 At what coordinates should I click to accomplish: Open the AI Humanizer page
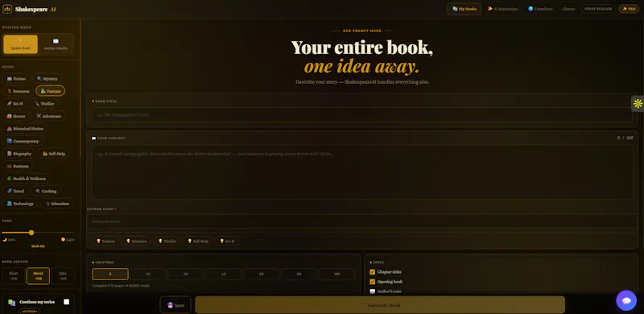click(x=502, y=9)
